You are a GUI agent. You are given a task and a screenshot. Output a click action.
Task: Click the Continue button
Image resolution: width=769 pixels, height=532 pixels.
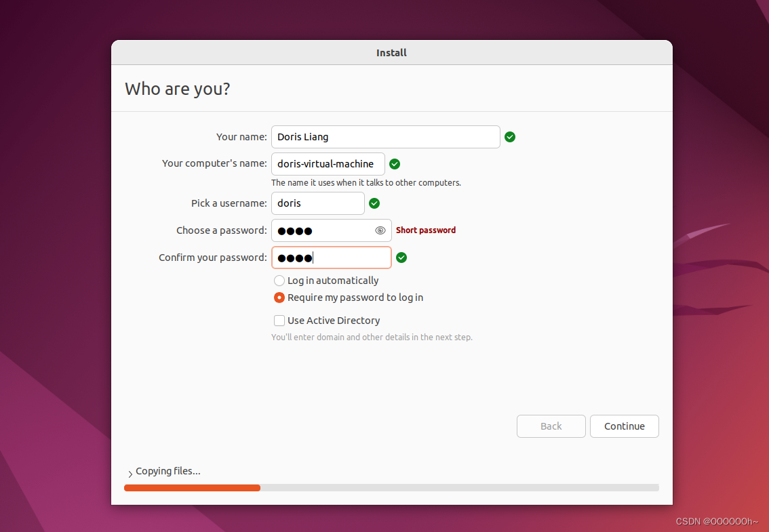(625, 426)
